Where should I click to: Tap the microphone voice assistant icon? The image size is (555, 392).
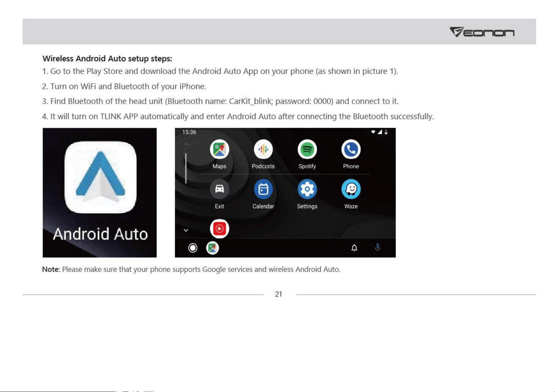(377, 248)
